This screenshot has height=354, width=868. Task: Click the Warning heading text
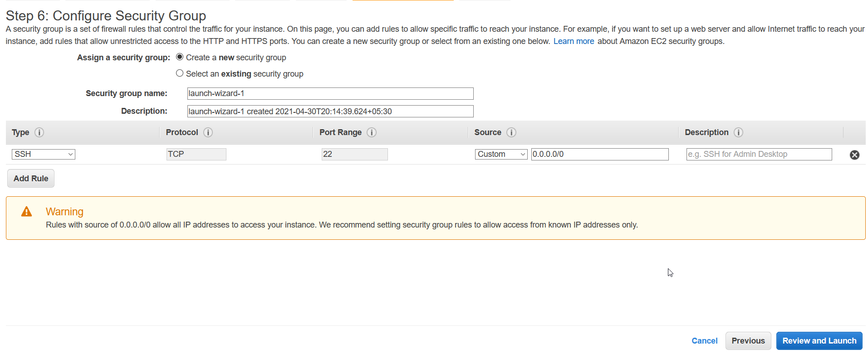point(64,212)
